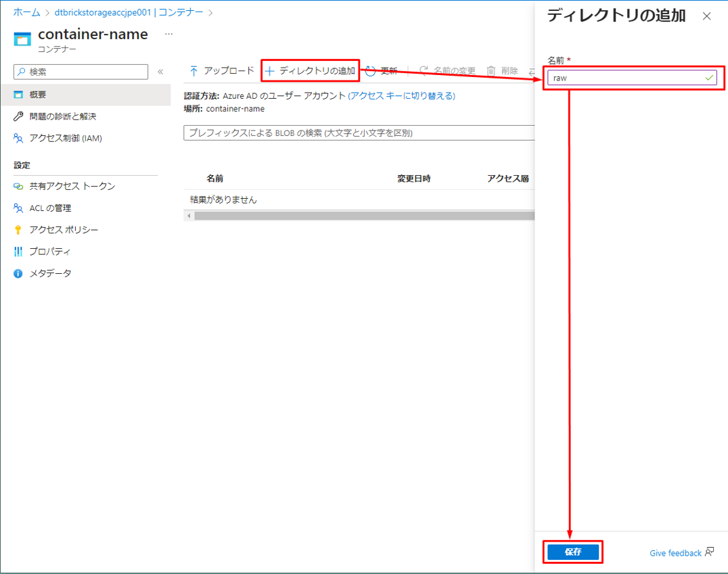Open dtbrickstorageaccjpe001 | コンテナー breadcrumb
Screen dimensions: 728x574
129,13
